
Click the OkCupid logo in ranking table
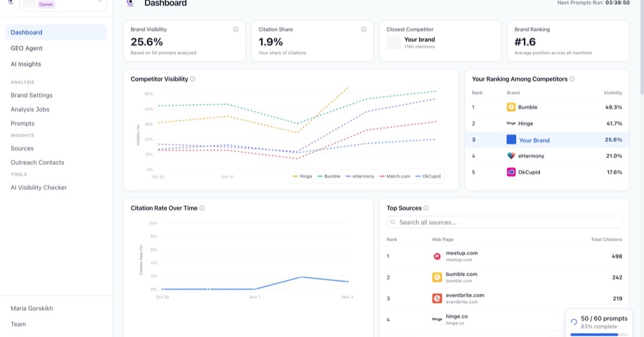coord(511,172)
